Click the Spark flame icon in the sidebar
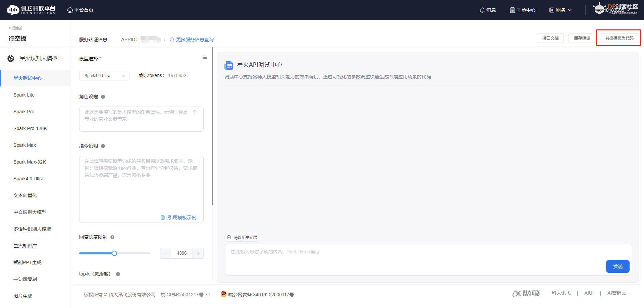Image resolution: width=644 pixels, height=308 pixels. pyautogui.click(x=11, y=58)
